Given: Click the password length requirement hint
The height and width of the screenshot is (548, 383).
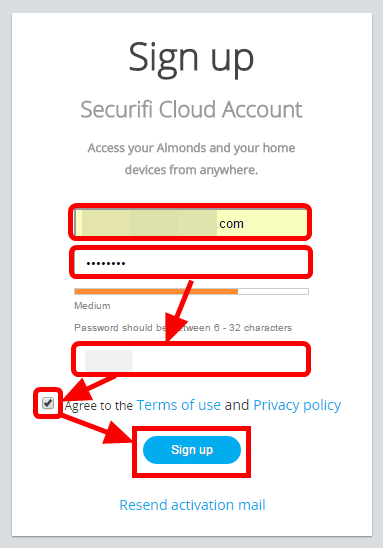Looking at the screenshot, I should 183,328.
